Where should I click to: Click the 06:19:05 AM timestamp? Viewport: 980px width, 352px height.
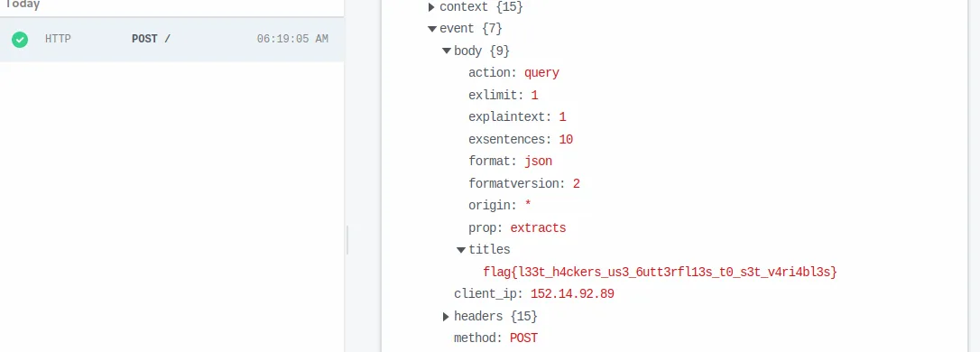(292, 39)
